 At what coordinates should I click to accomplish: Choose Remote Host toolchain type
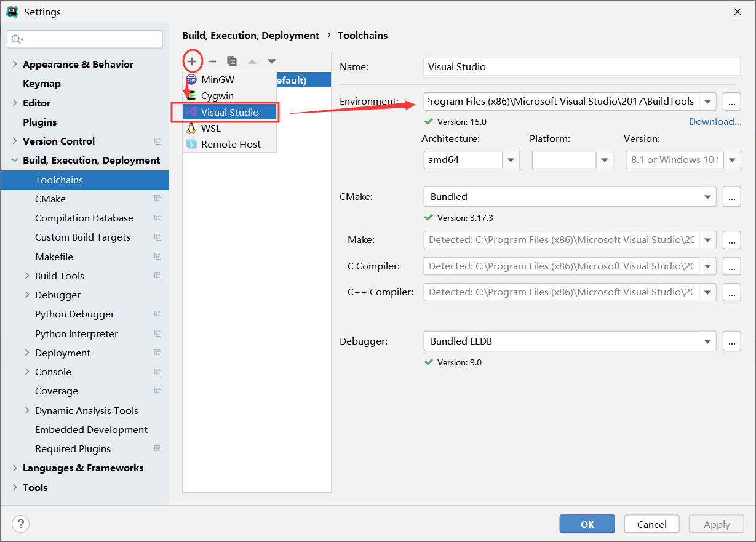[x=229, y=144]
